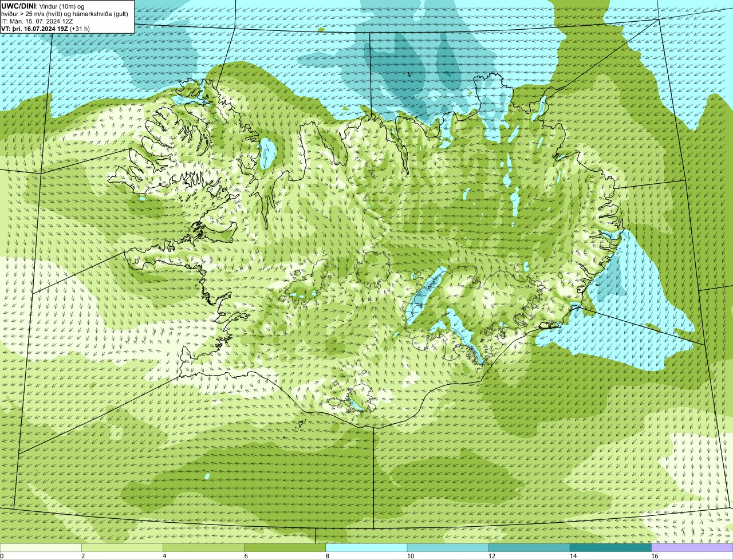This screenshot has width=733, height=560.
Task: Click the 10–12 m/s turquoise legend swatch
Action: point(448,548)
